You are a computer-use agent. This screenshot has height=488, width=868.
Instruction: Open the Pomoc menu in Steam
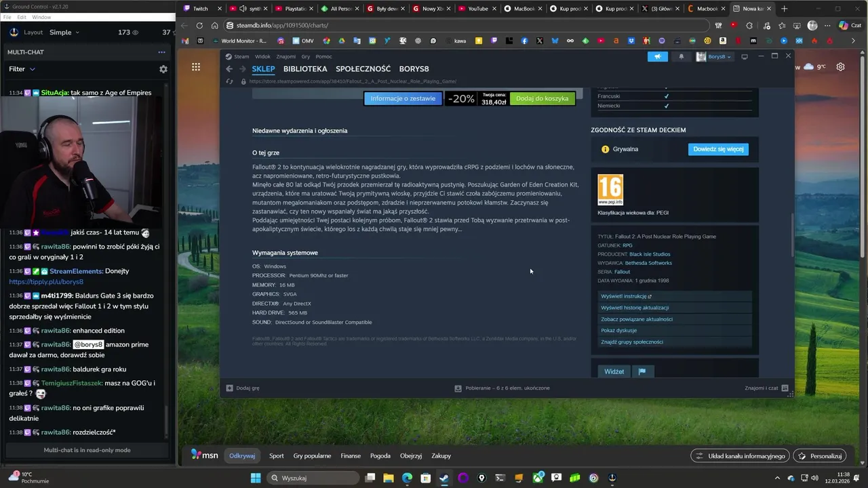pyautogui.click(x=323, y=57)
